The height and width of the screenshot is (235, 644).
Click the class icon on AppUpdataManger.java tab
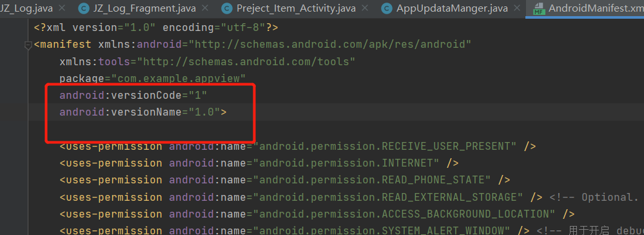click(x=387, y=8)
